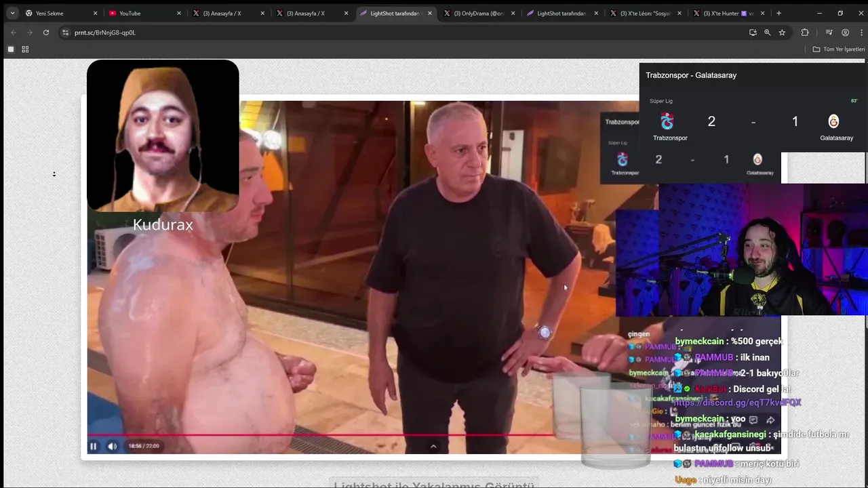Open the tab search dropdown
This screenshot has width=868, height=488.
click(x=12, y=13)
